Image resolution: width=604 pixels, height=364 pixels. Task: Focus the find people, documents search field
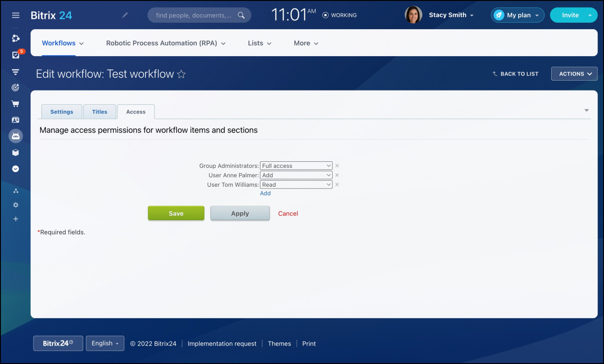(199, 15)
